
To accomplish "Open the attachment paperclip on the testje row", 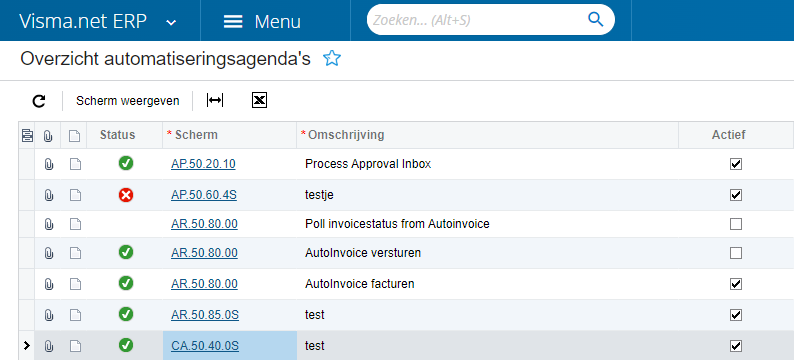I will tap(49, 195).
